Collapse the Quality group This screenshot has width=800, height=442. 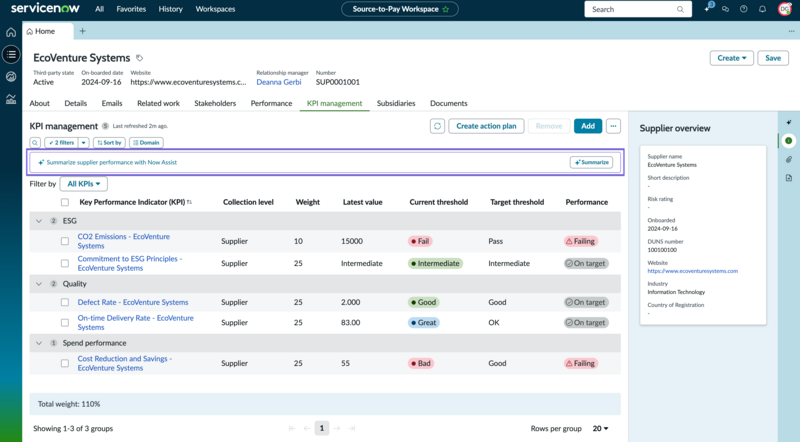(39, 284)
